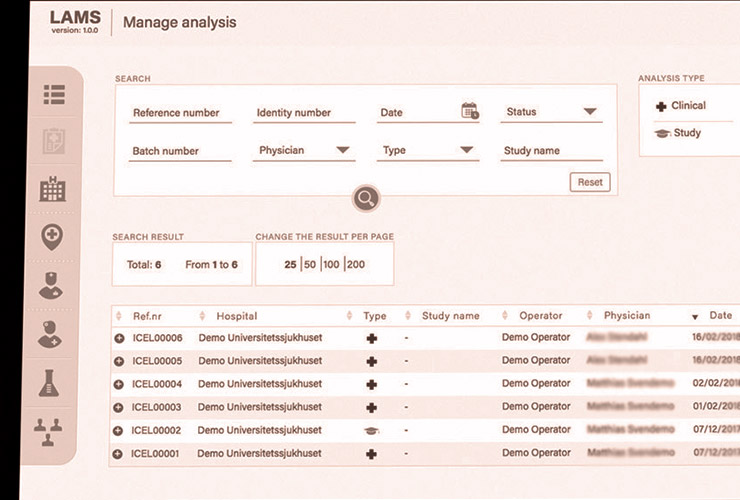
Task: Click Demo Operator in row ICEL00001
Action: pyautogui.click(x=536, y=453)
